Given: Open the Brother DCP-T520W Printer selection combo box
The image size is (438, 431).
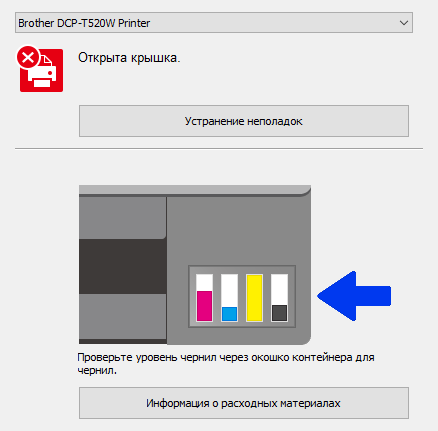Looking at the screenshot, I should (214, 23).
